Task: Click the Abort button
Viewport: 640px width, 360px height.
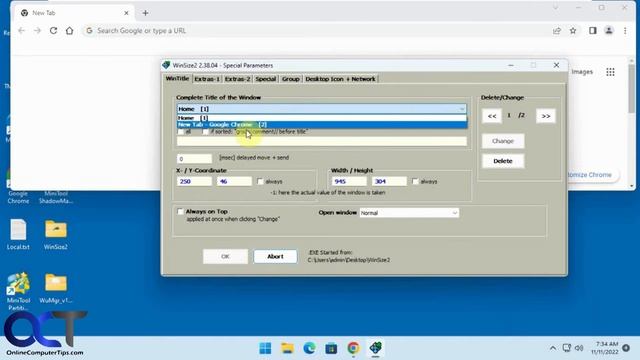Action: 276,256
